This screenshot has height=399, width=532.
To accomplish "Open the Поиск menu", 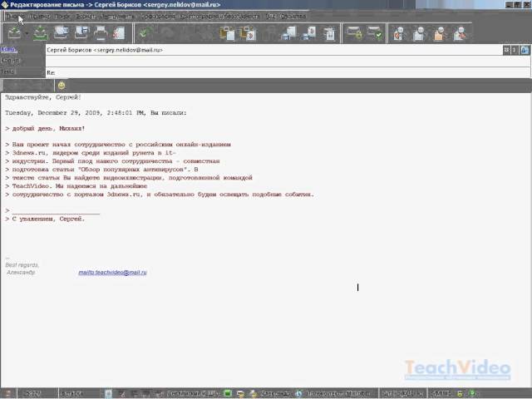I will pos(62,16).
